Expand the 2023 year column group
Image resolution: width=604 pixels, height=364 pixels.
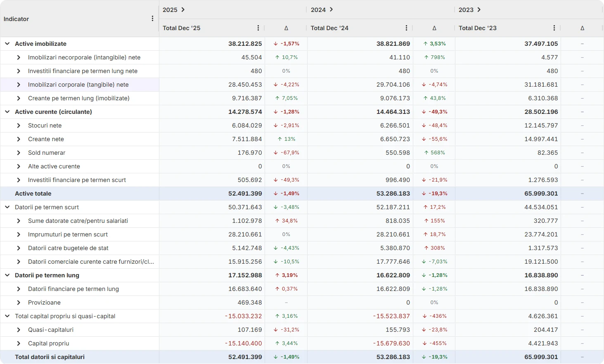click(x=479, y=9)
